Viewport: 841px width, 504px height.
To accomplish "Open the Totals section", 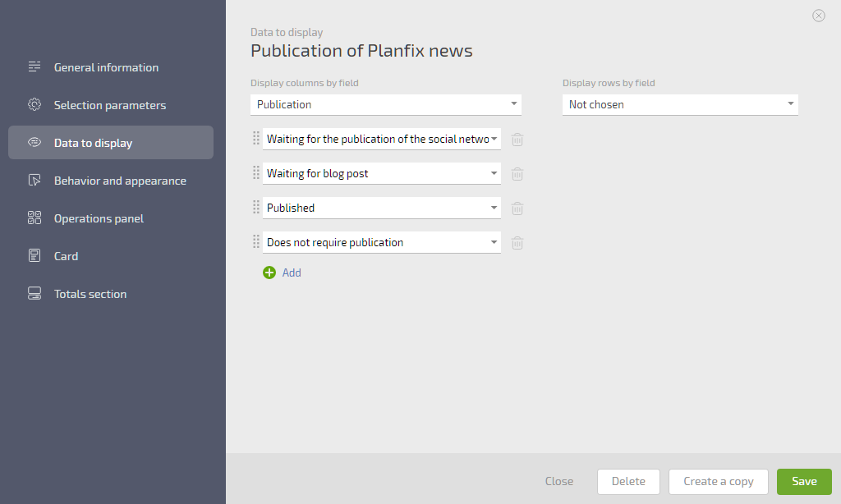I will (x=111, y=294).
